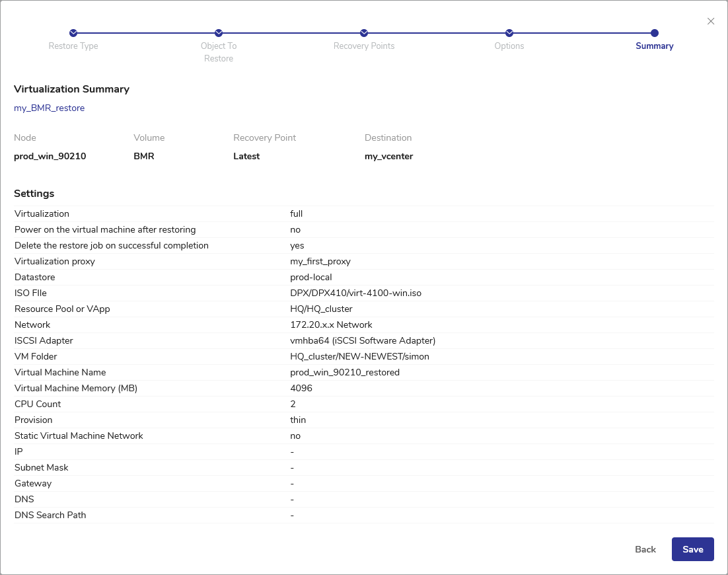728x575 pixels.
Task: Click the prod_win_90210 node value
Action: coord(50,157)
